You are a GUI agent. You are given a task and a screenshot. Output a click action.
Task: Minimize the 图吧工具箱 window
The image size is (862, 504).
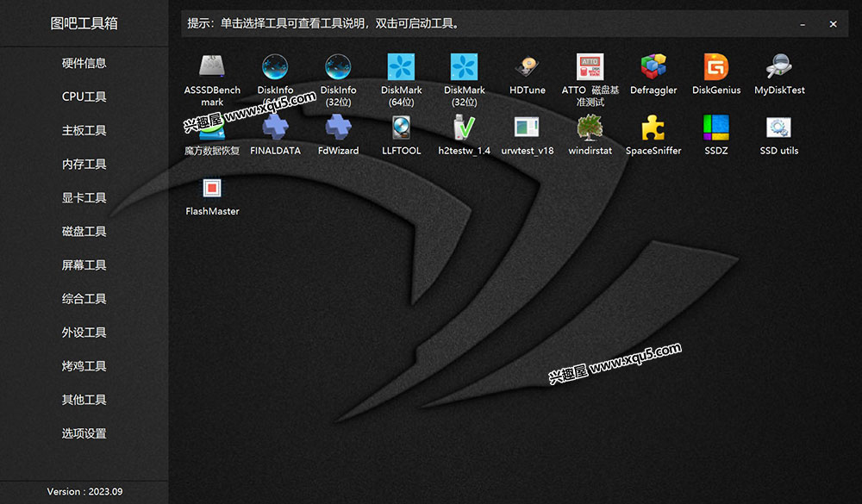pos(803,24)
